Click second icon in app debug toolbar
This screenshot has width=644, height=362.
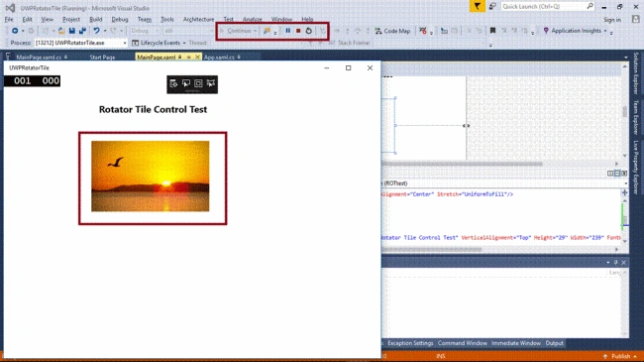186,83
